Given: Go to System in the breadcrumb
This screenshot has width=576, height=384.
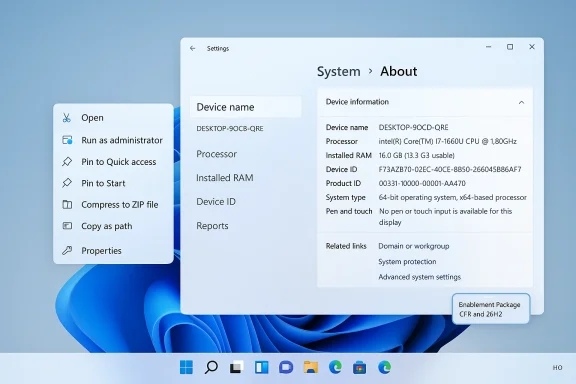Looking at the screenshot, I should (339, 71).
